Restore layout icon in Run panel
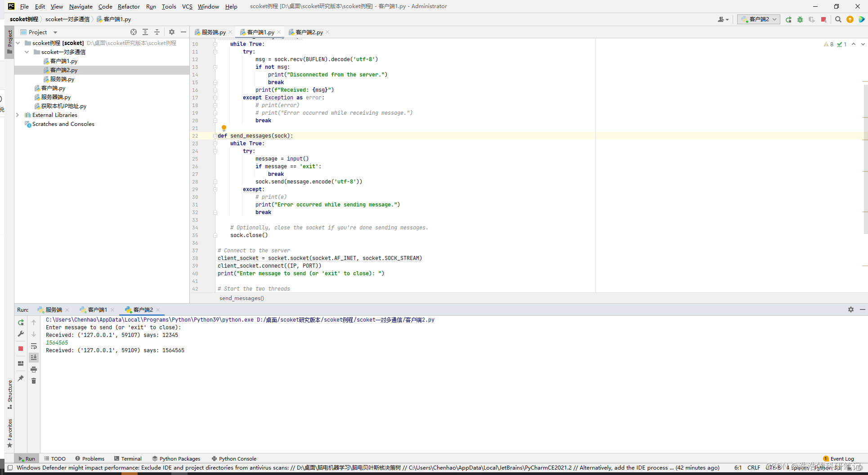The image size is (868, 475). click(21, 363)
